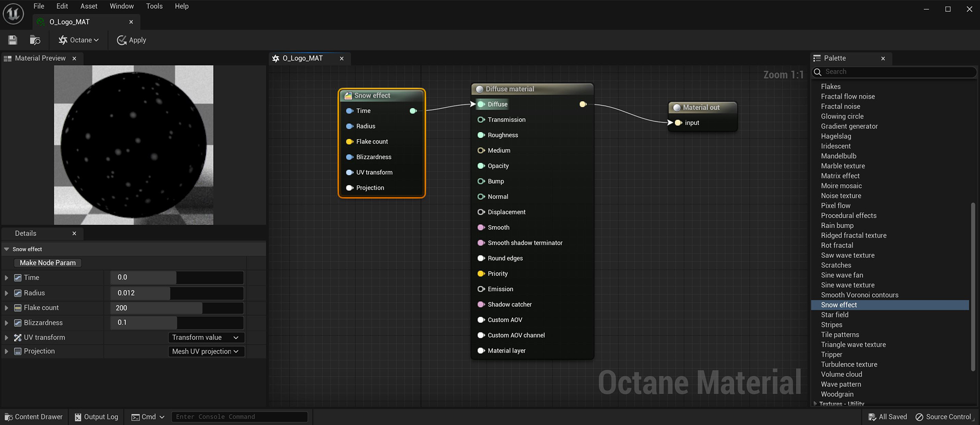
Task: Expand the Time property row
Action: coord(6,278)
